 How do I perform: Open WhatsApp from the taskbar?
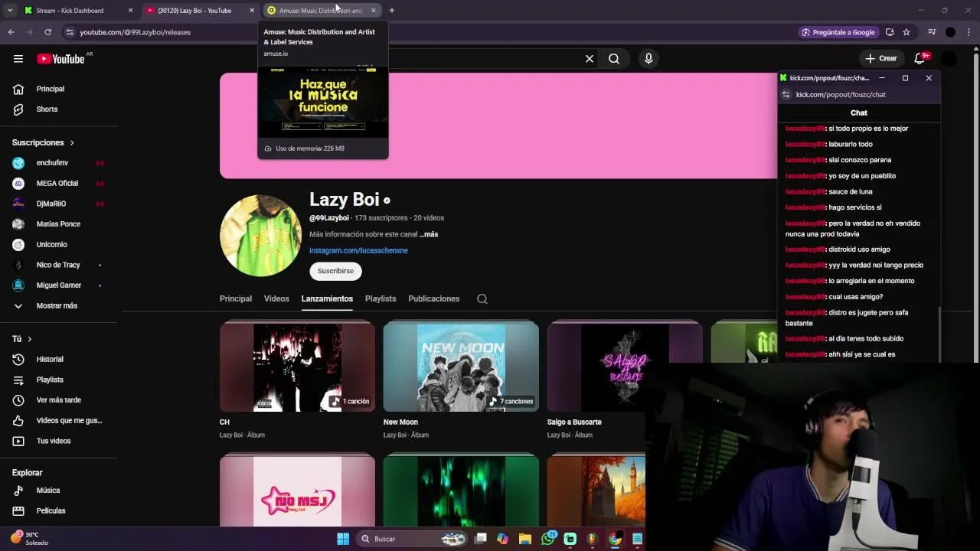(x=547, y=539)
